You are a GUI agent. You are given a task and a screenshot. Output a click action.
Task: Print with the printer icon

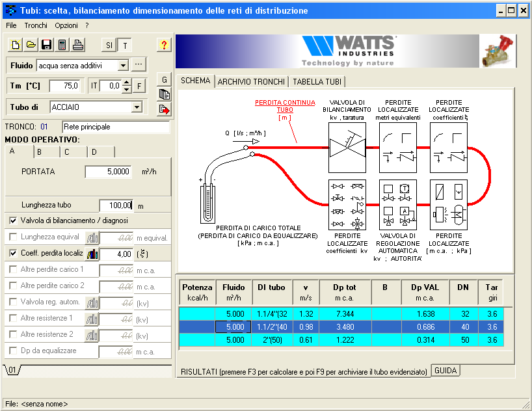click(78, 45)
